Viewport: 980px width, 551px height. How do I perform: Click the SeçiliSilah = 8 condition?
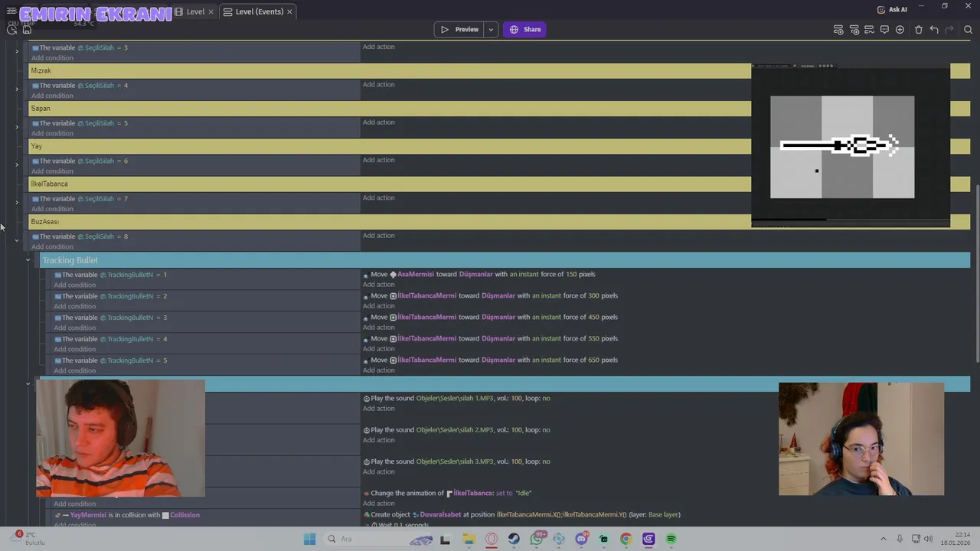tap(80, 236)
